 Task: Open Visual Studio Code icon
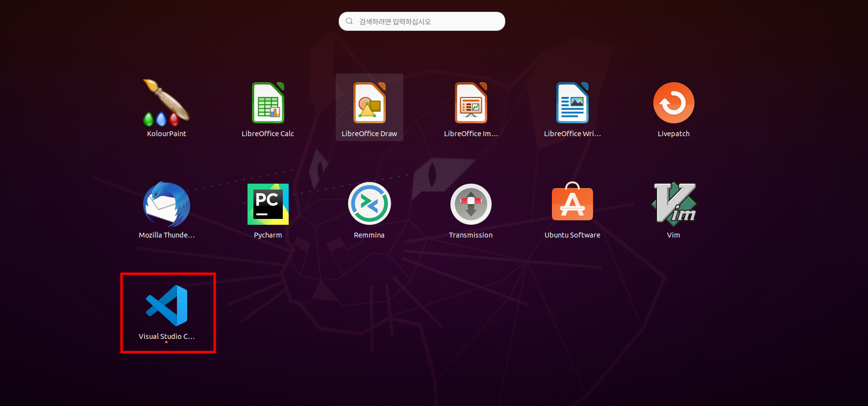click(x=167, y=306)
